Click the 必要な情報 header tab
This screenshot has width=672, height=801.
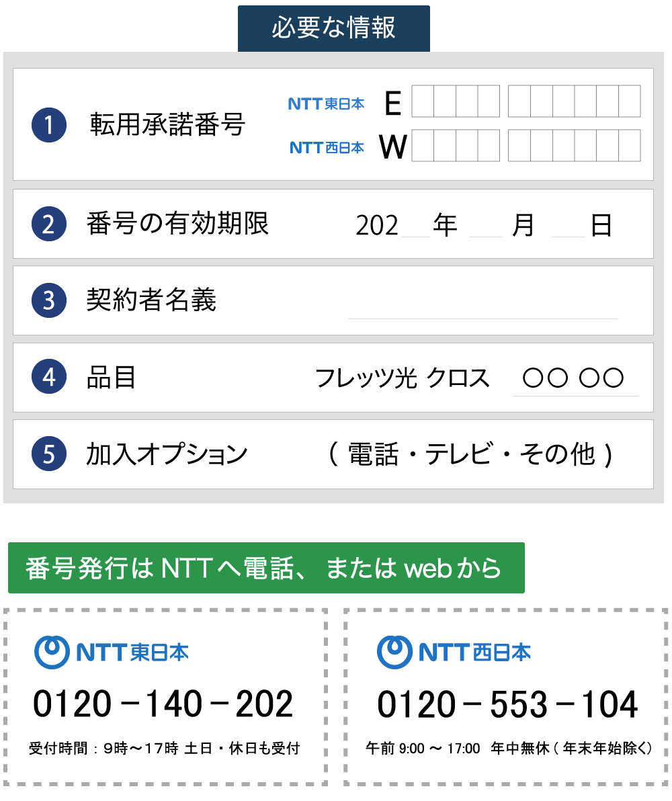(334, 28)
